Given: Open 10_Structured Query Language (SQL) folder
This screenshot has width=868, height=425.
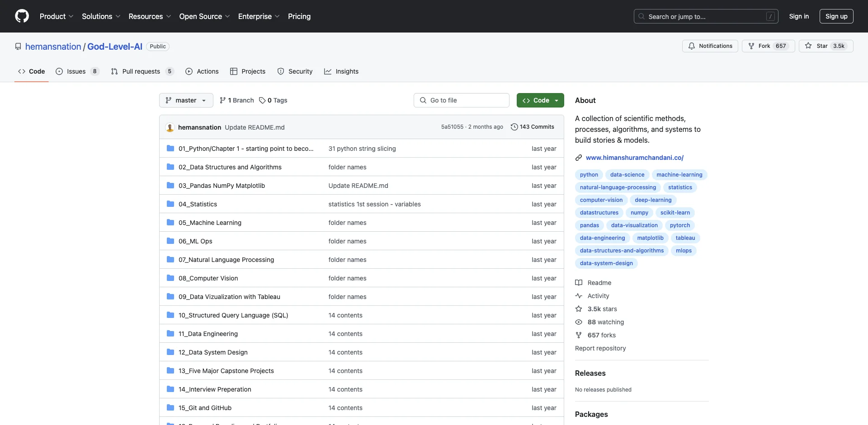Looking at the screenshot, I should [x=233, y=315].
